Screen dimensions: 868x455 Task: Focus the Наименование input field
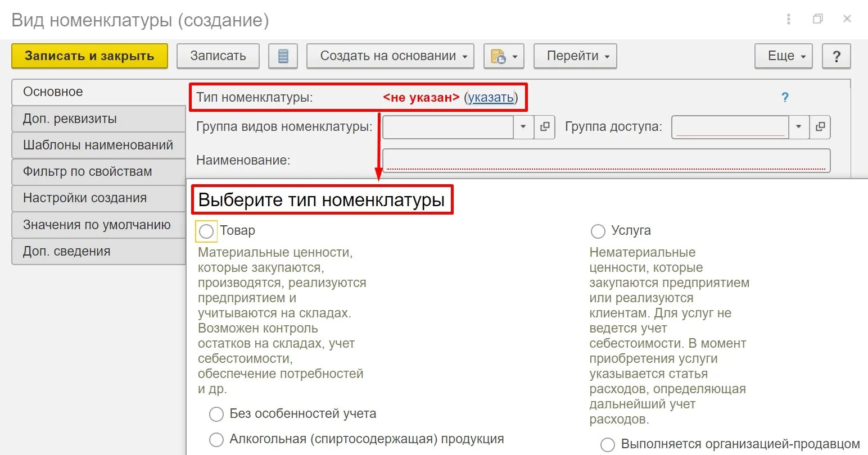point(606,160)
